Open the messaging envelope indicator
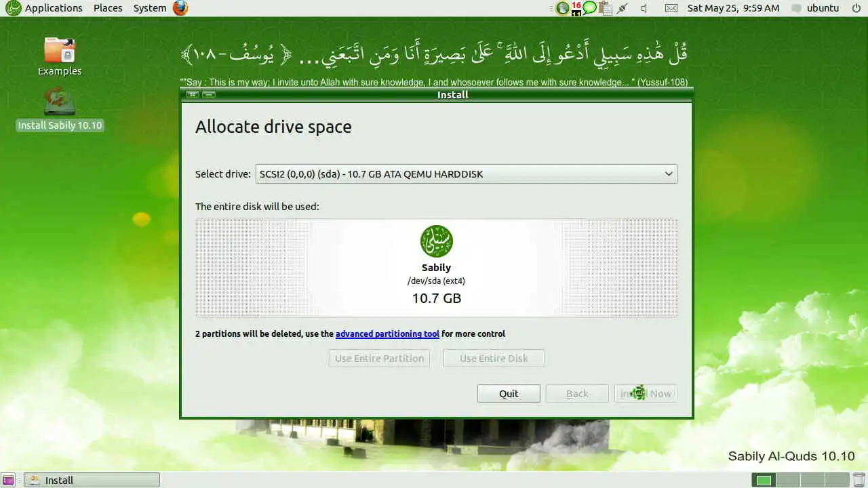Screen dimensions: 868x488 [x=671, y=8]
